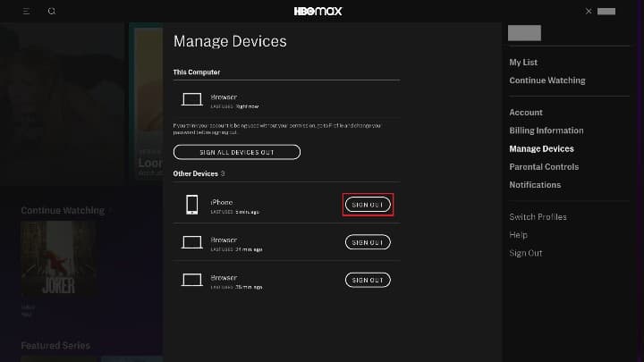Screen dimensions: 644x362
Task: Click laptop icon of Browser used 34 min ago
Action: 191,242
